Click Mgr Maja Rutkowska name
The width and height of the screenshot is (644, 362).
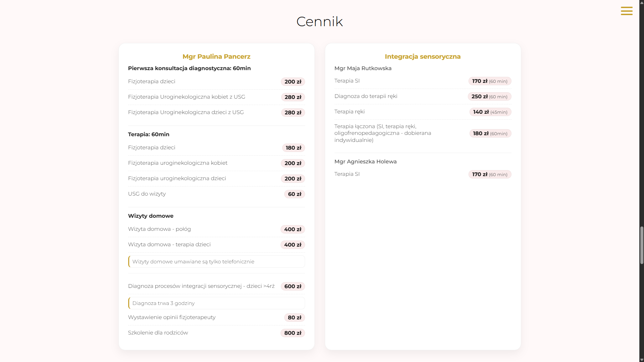coord(363,68)
